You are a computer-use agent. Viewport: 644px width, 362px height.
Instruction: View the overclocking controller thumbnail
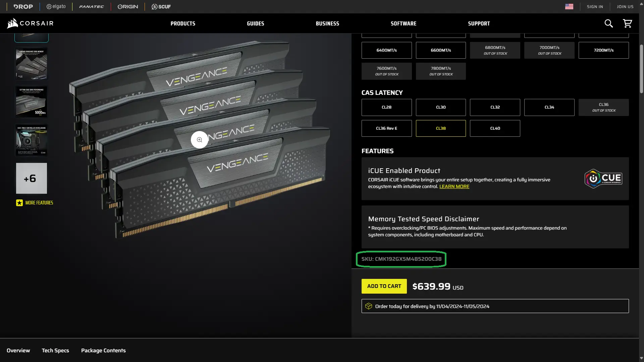32,140
